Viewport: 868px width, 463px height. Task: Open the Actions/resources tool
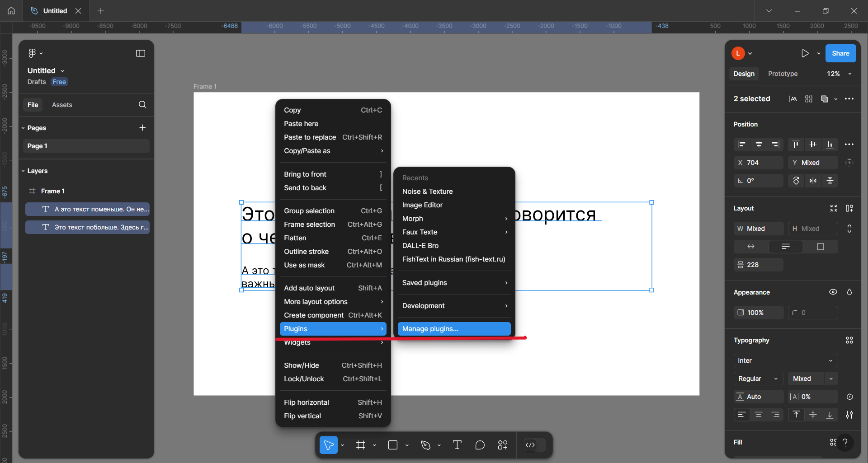click(503, 445)
